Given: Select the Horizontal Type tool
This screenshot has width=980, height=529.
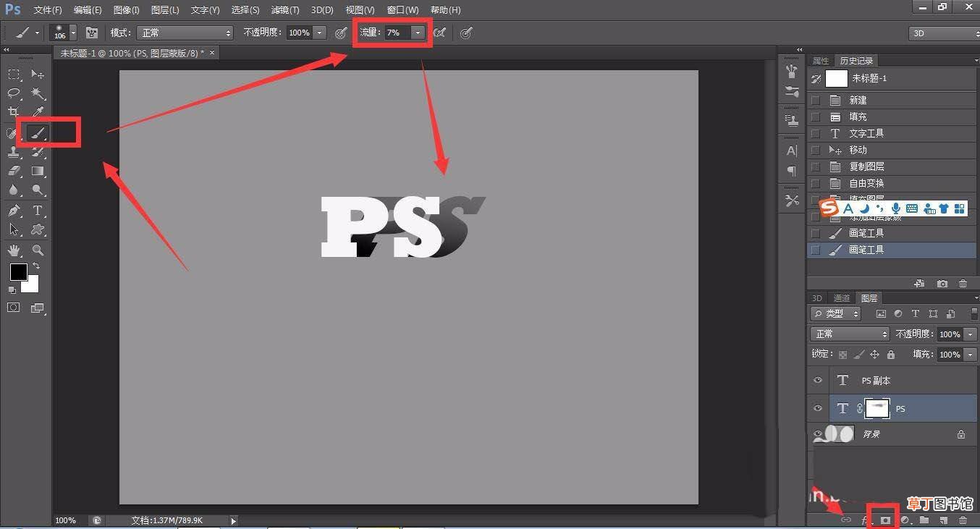Looking at the screenshot, I should coord(38,211).
